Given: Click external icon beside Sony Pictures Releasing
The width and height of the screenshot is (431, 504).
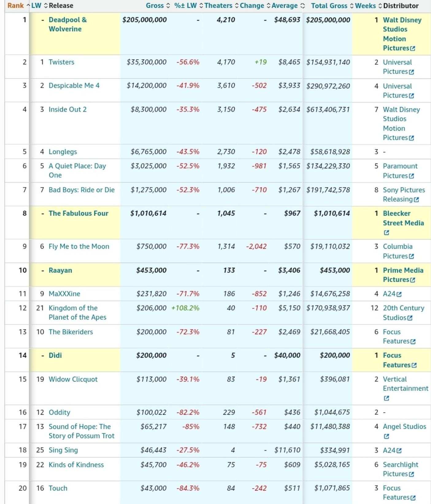Looking at the screenshot, I should click(416, 200).
